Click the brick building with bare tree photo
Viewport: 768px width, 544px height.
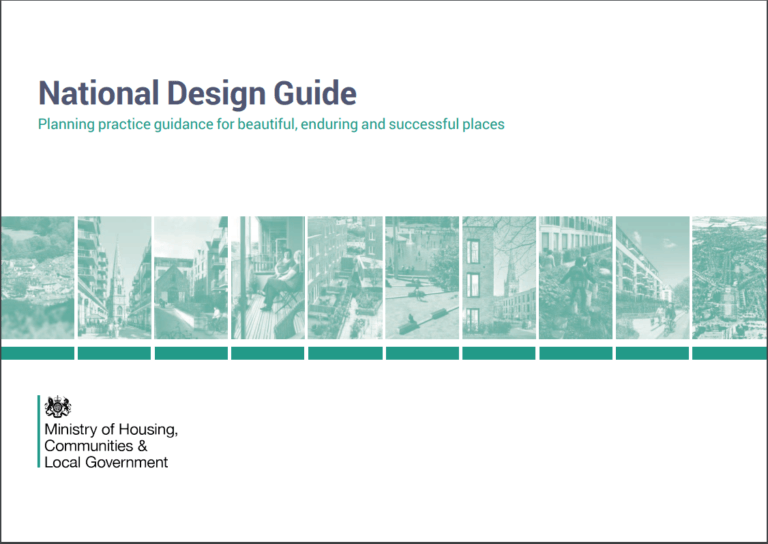coord(499,277)
